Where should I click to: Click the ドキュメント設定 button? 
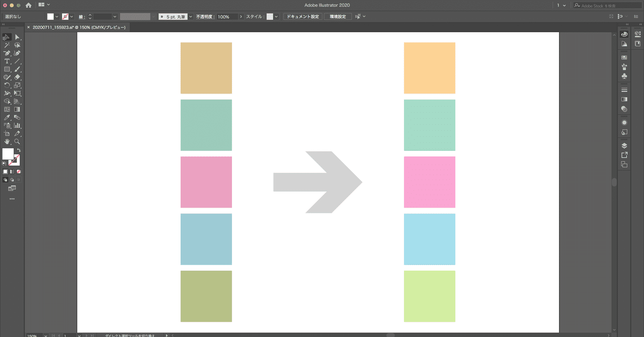(302, 17)
